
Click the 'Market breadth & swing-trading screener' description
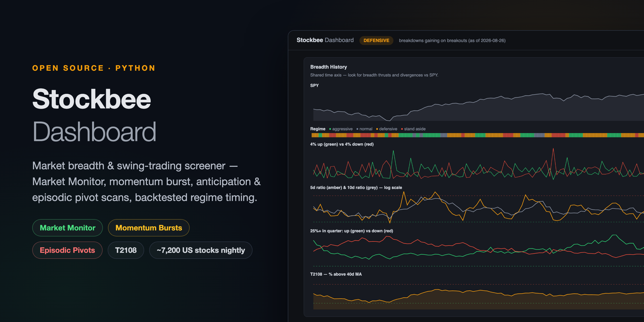[x=146, y=182]
